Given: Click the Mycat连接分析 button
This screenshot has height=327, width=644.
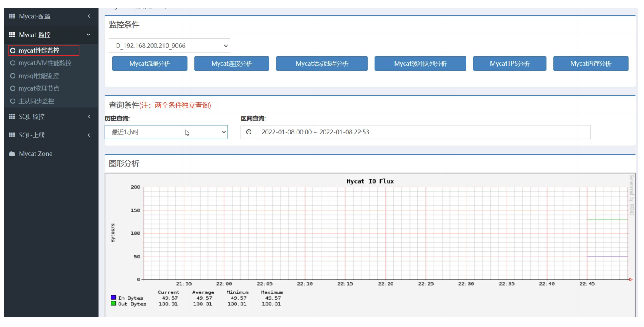Looking at the screenshot, I should 232,64.
